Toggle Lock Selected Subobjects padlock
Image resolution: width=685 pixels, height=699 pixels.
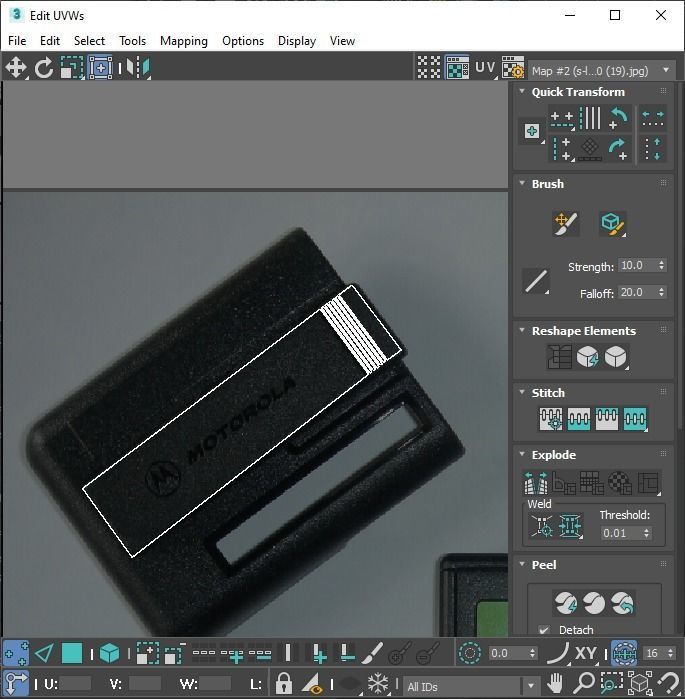point(283,683)
